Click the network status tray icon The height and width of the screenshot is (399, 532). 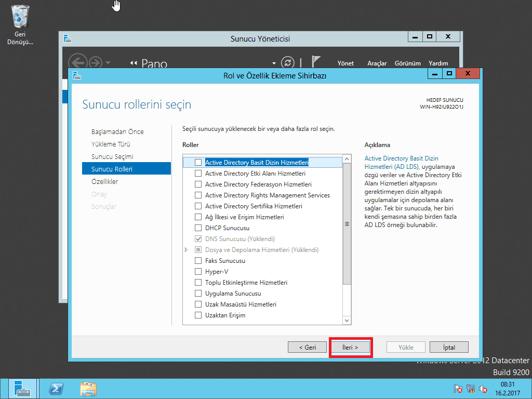(471, 389)
